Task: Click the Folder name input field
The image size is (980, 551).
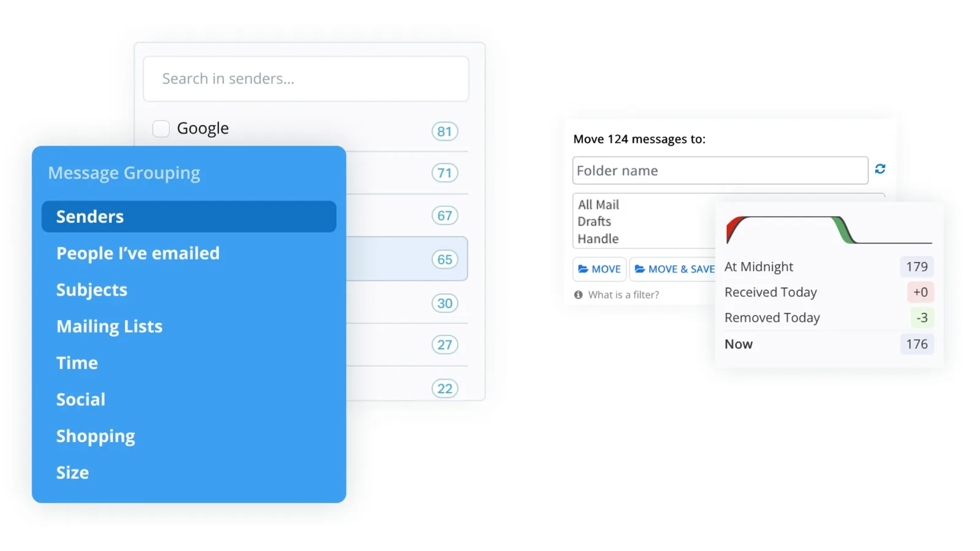Action: (x=720, y=170)
